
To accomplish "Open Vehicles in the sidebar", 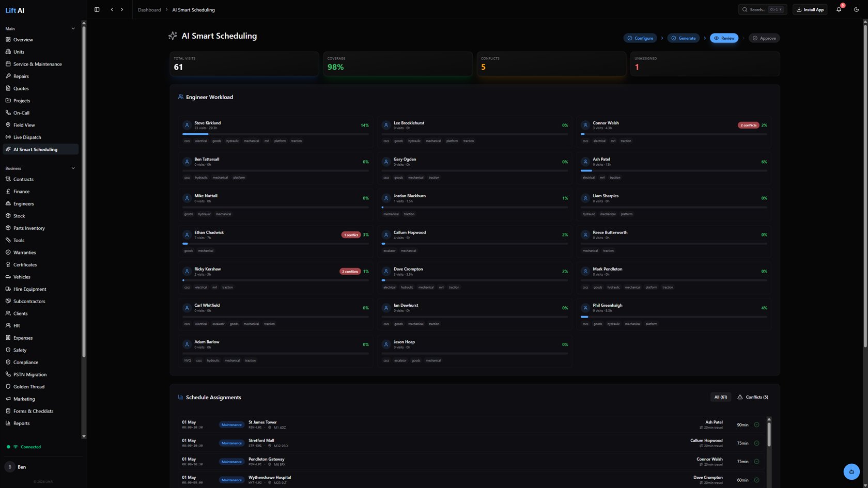I will tap(41, 277).
